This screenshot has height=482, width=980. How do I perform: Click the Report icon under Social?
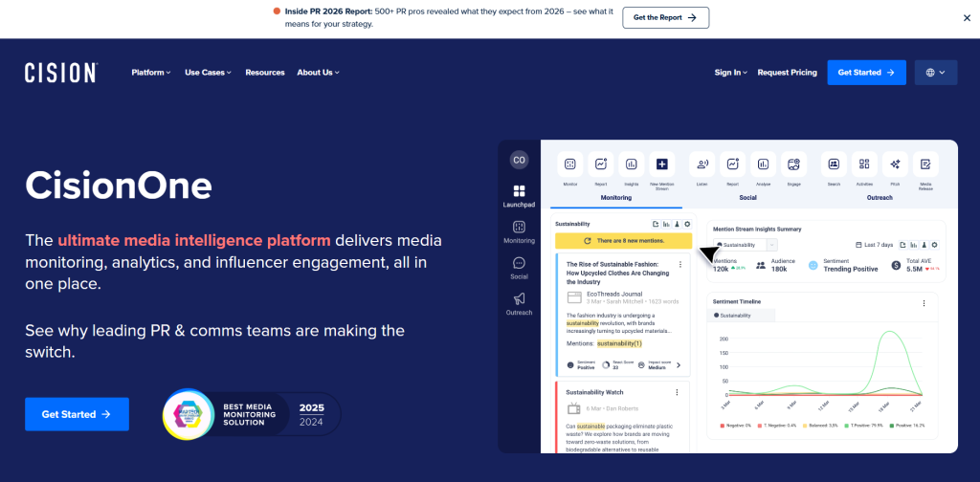tap(732, 164)
